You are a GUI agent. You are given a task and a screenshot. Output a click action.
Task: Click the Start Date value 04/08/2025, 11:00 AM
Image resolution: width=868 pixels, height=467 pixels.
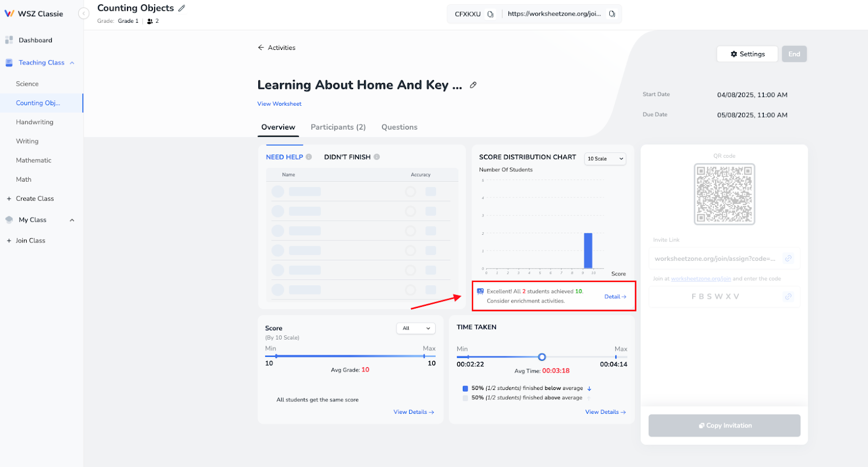pos(752,95)
